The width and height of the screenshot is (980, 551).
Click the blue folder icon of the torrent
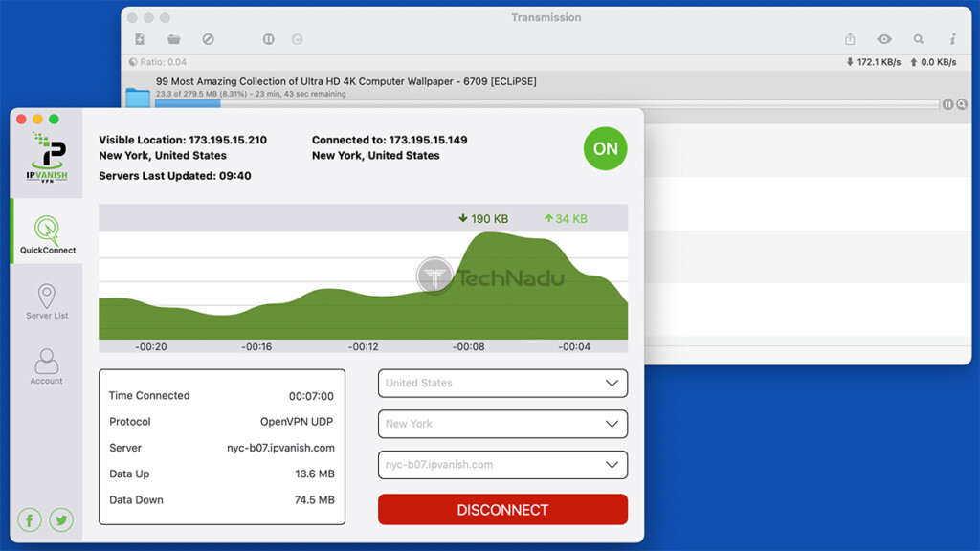(138, 98)
